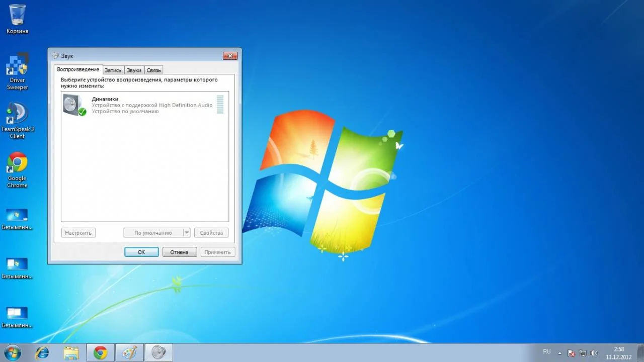
Task: Click the Настроить button
Action: pyautogui.click(x=78, y=233)
